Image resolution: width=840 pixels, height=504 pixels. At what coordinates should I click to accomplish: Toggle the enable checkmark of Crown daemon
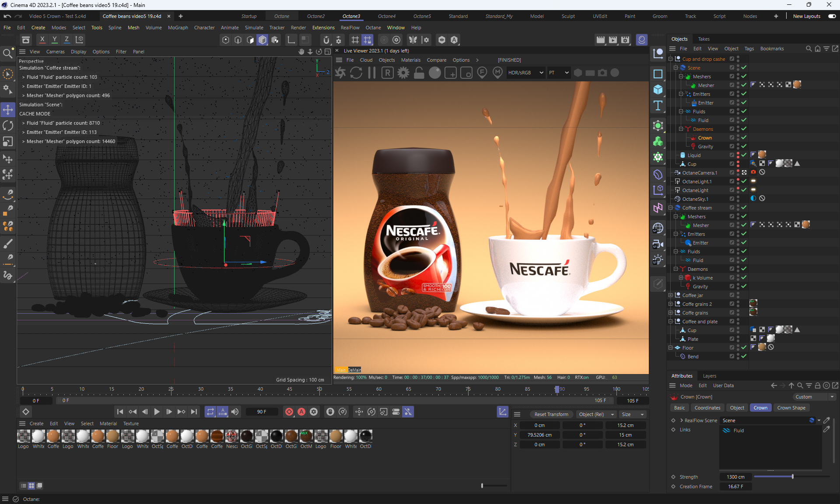coord(744,138)
